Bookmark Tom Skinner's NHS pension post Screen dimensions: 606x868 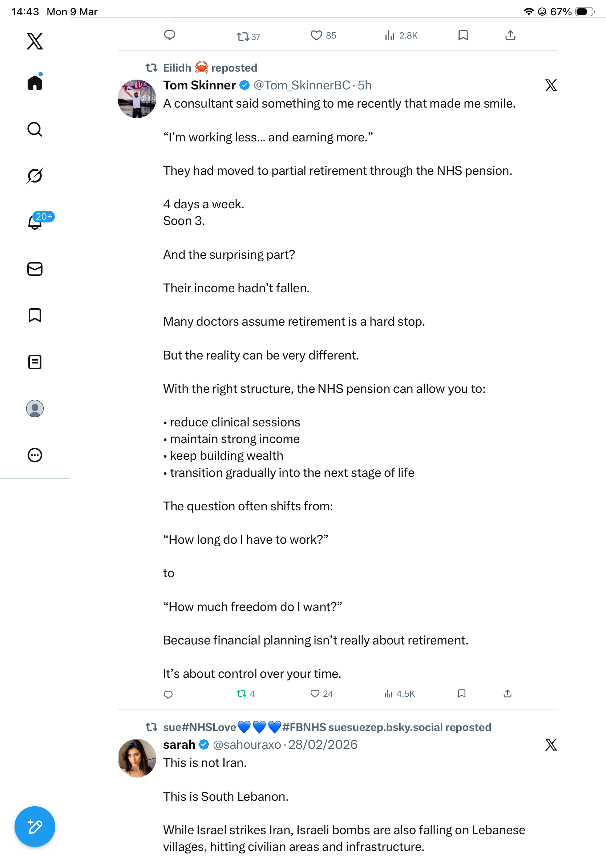tap(461, 693)
